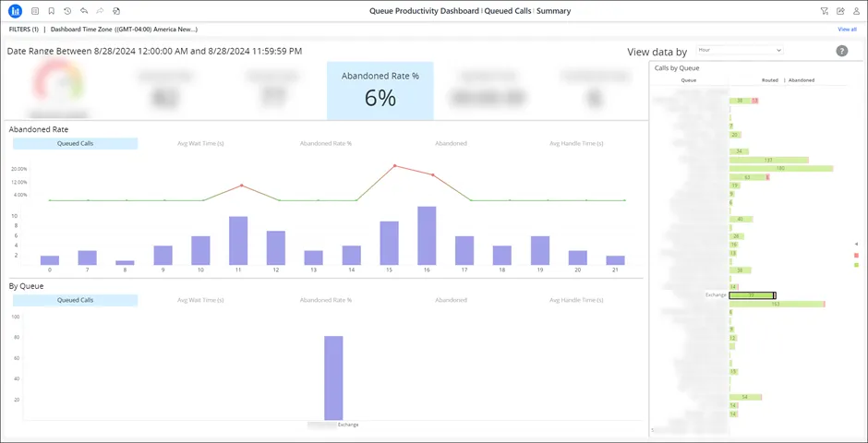Open the user account icon
Image resolution: width=868 pixels, height=443 pixels.
tap(856, 11)
